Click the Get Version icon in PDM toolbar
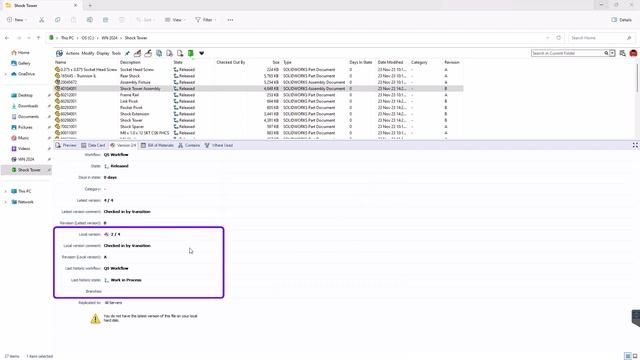This screenshot has width=640, height=360. click(169, 53)
